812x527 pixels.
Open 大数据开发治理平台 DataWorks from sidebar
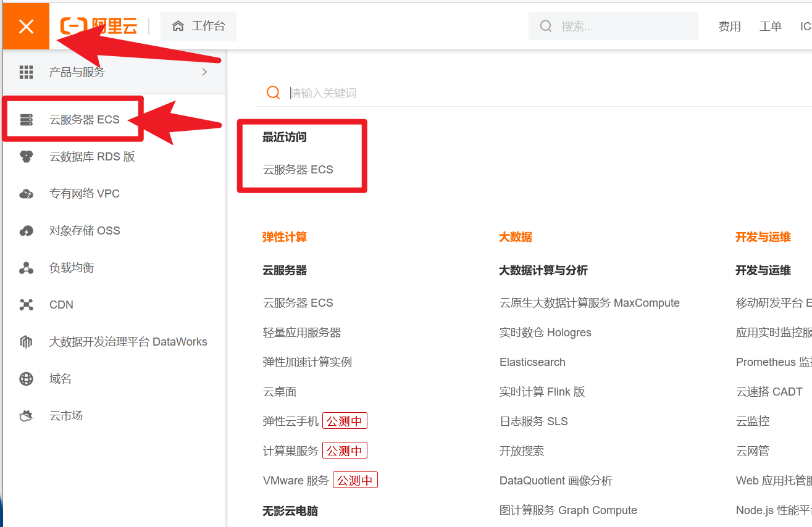(128, 342)
